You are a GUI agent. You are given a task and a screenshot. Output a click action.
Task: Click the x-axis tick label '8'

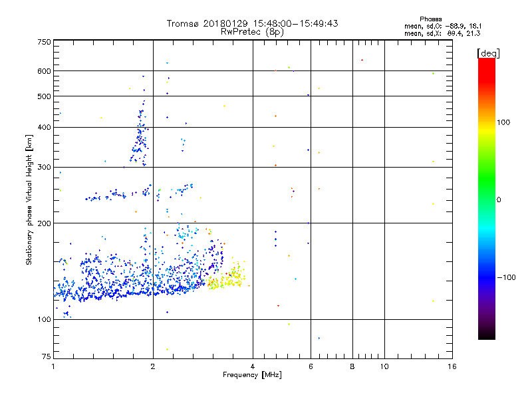click(x=352, y=366)
